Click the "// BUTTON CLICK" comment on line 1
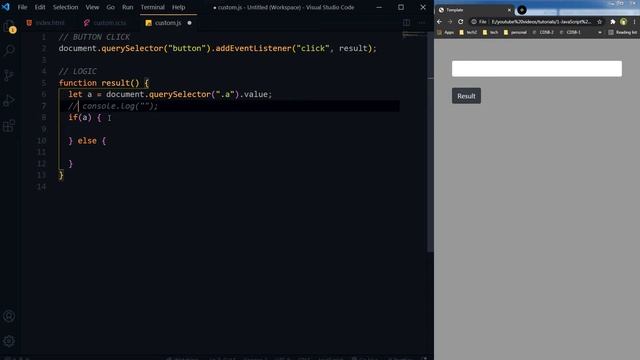 pos(94,37)
